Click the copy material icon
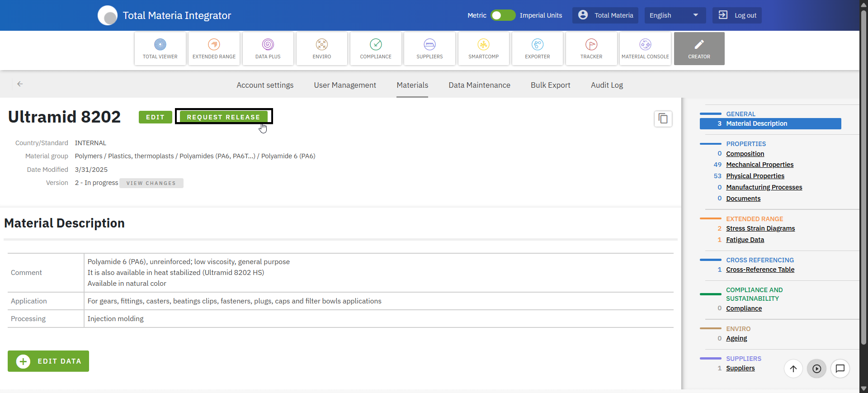Viewport: 868px width, 393px height. tap(663, 119)
